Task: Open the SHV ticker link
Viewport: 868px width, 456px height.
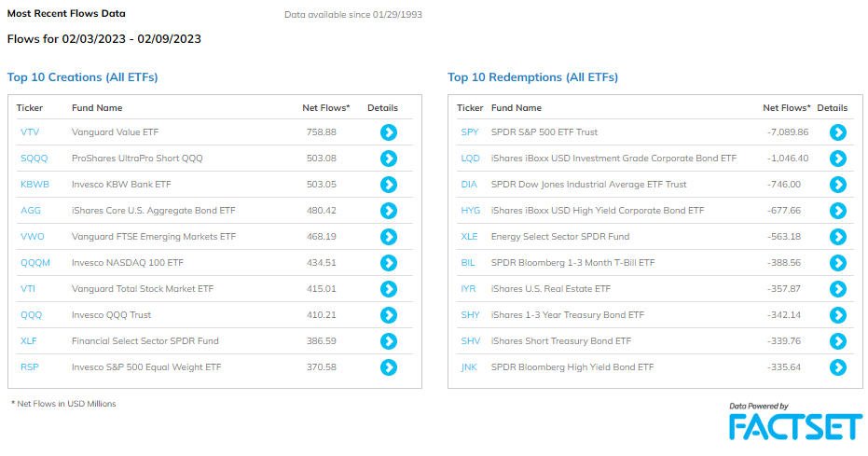Action: pyautogui.click(x=471, y=341)
